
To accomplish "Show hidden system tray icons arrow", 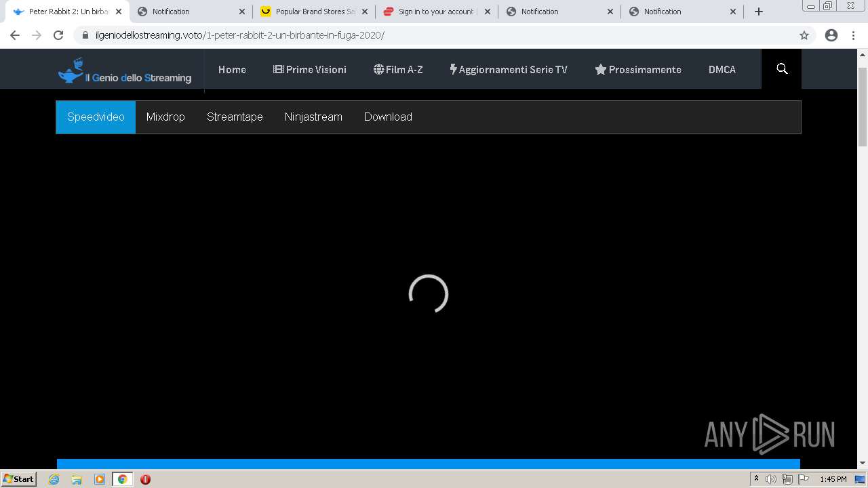I will (756, 479).
